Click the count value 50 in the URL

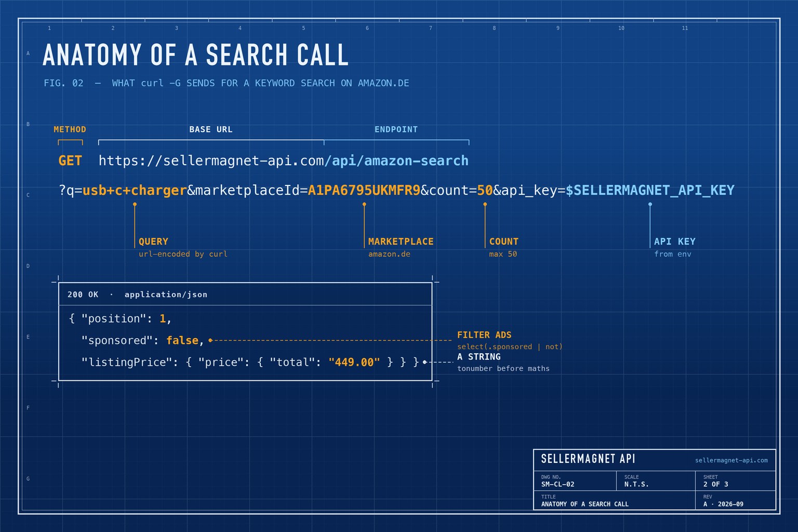click(x=485, y=190)
